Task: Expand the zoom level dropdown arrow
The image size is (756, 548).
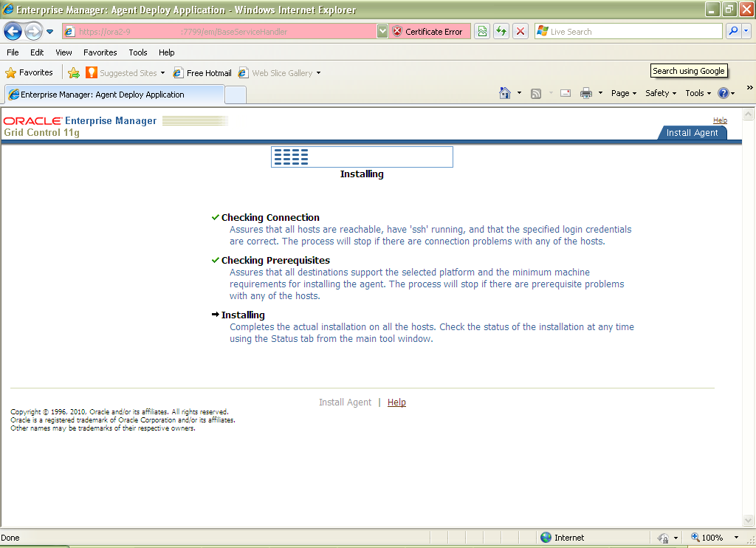Action: [x=736, y=538]
